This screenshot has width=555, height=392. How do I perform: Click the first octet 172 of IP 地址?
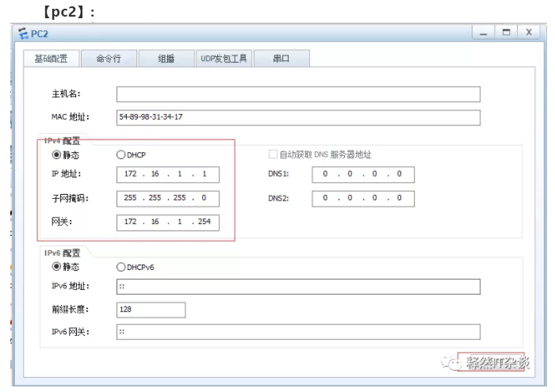pyautogui.click(x=130, y=173)
